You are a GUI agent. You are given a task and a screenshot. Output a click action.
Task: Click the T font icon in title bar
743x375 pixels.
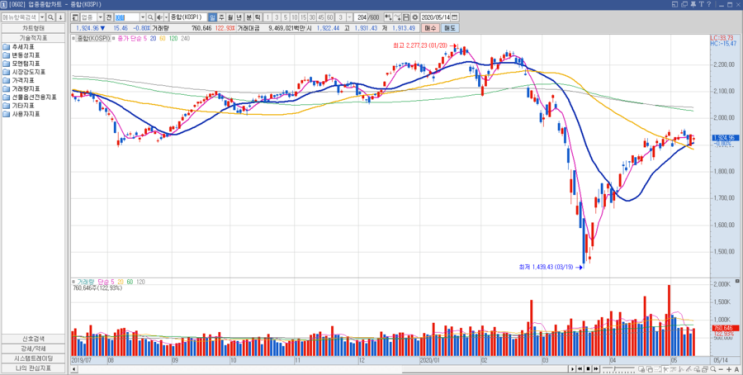[x=701, y=4]
